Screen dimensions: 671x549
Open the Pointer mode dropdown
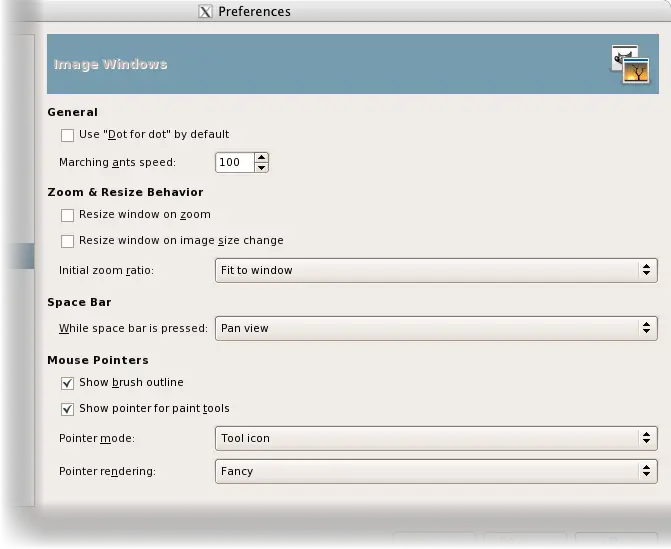click(x=436, y=438)
